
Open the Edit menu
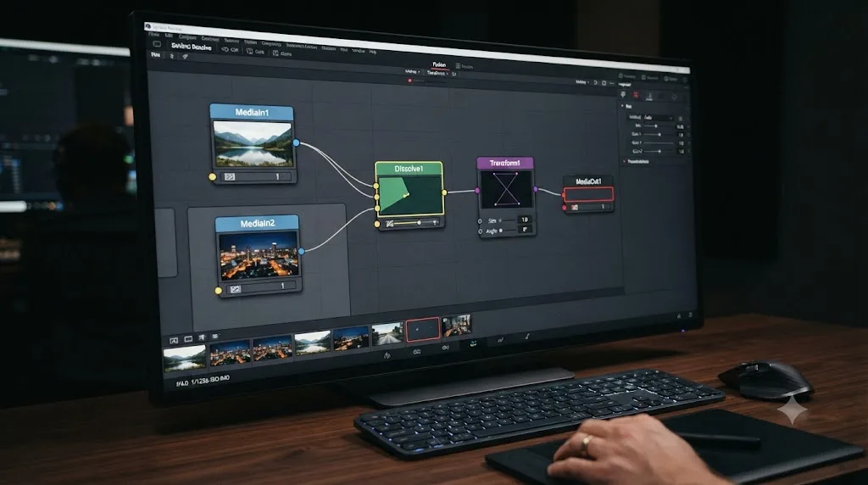(169, 36)
